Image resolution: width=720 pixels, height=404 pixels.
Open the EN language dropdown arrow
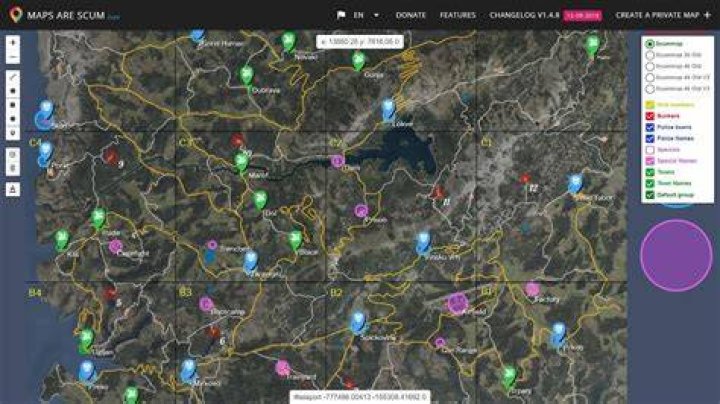point(376,15)
